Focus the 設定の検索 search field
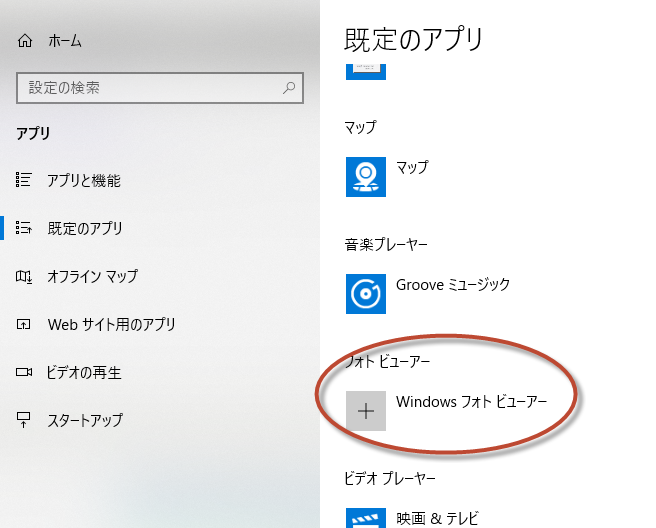The width and height of the screenshot is (656, 528). 160,88
